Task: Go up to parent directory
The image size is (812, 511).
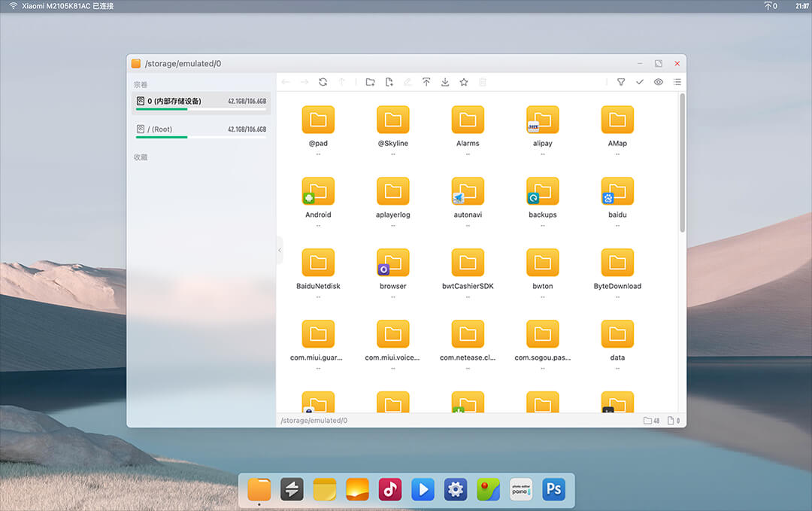Action: tap(342, 82)
